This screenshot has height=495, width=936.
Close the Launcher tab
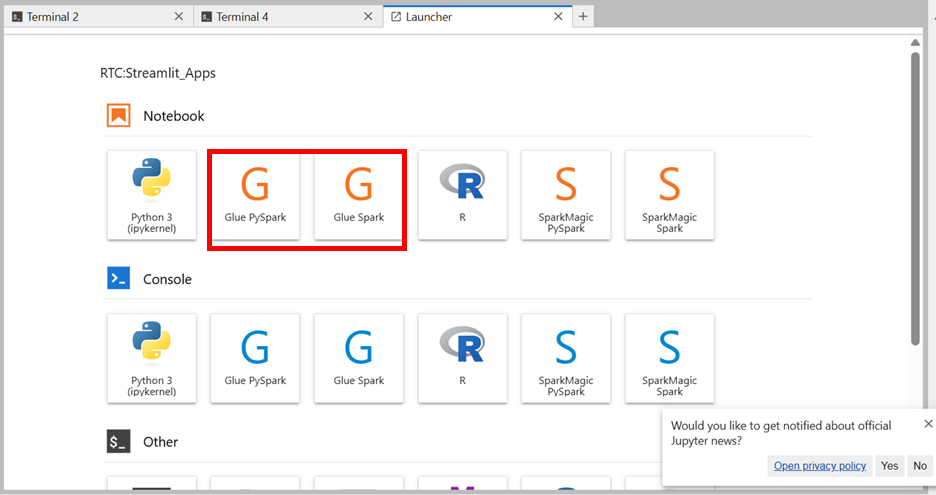coord(558,17)
